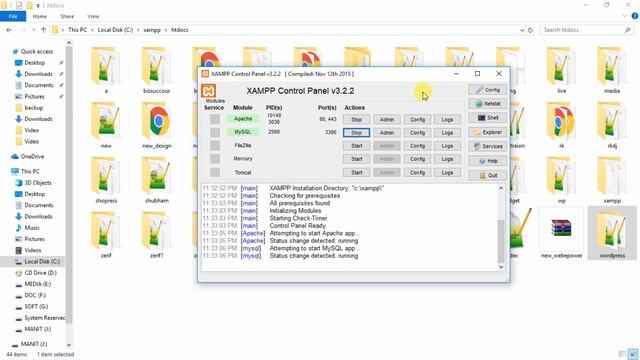Open the Home ribbon tab
Image resolution: width=640 pixels, height=360 pixels.
[x=40, y=16]
